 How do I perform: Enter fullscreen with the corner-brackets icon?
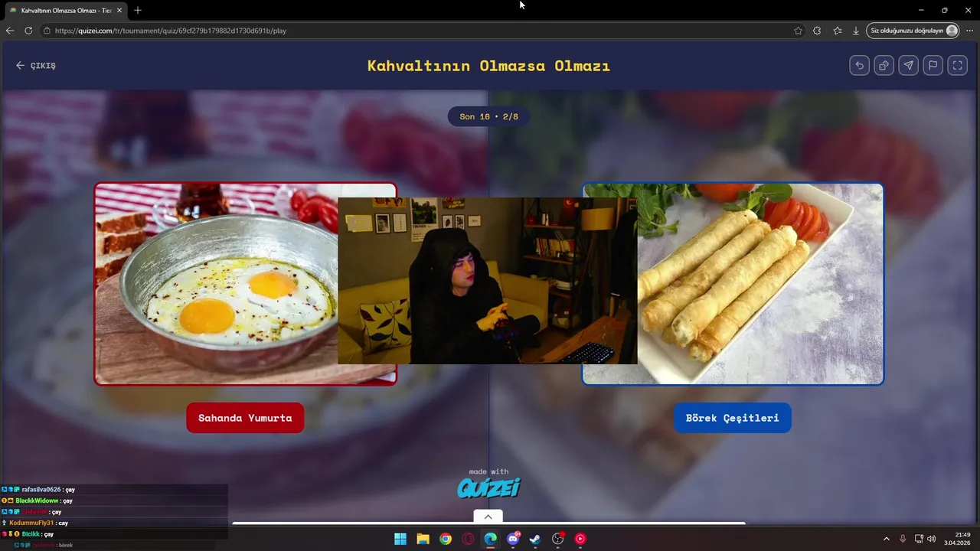957,65
